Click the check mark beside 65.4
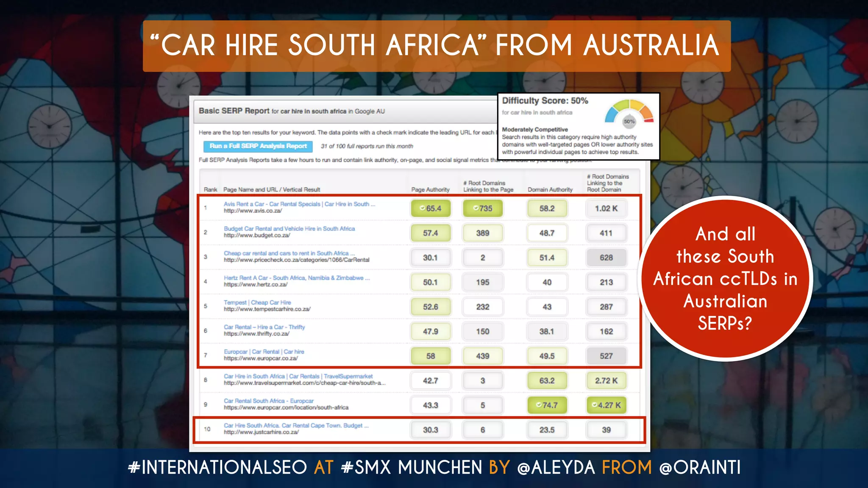 coord(422,208)
